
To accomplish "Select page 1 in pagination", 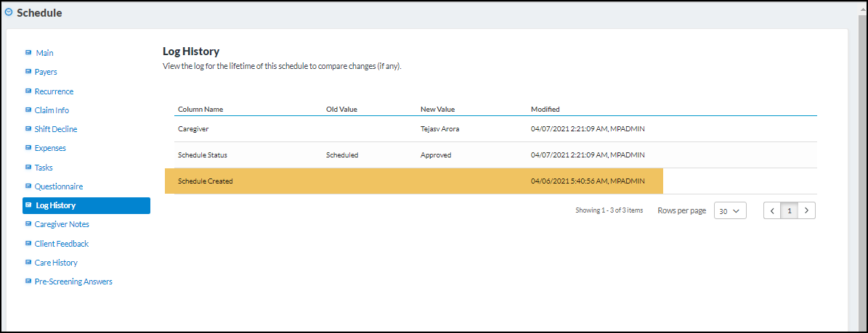I will pos(789,210).
